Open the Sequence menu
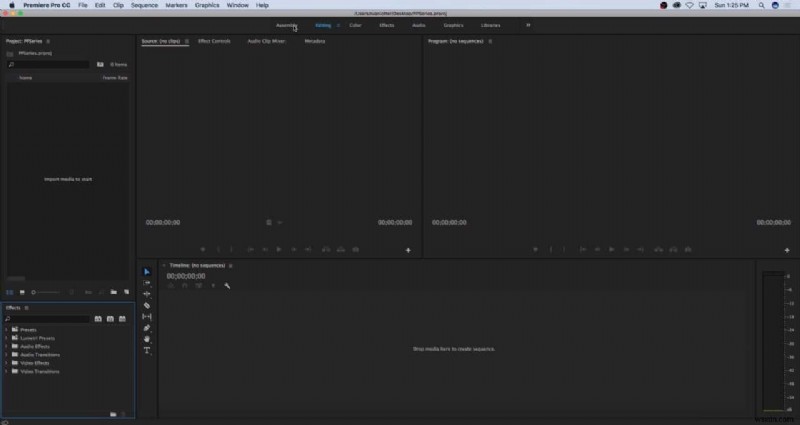Screen dimensions: 800x425 [144, 5]
